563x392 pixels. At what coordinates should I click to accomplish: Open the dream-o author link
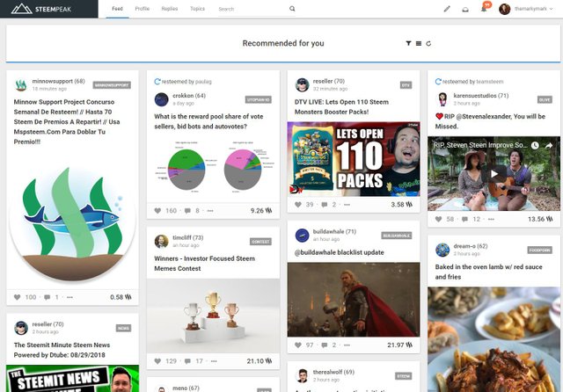point(464,246)
